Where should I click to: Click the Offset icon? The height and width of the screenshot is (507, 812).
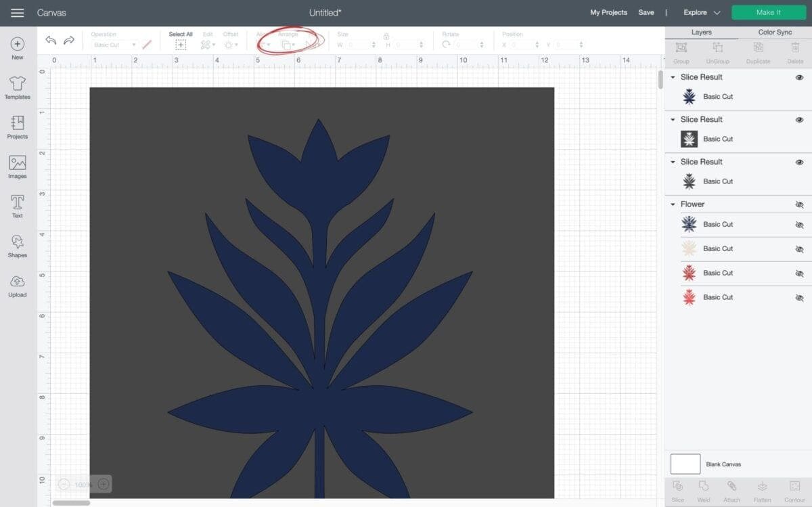pyautogui.click(x=229, y=45)
